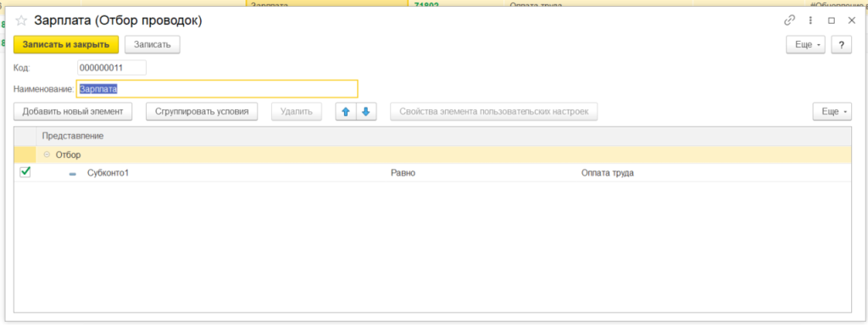The height and width of the screenshot is (325, 868).
Task: Select the Отбор row in the tree
Action: (x=432, y=154)
